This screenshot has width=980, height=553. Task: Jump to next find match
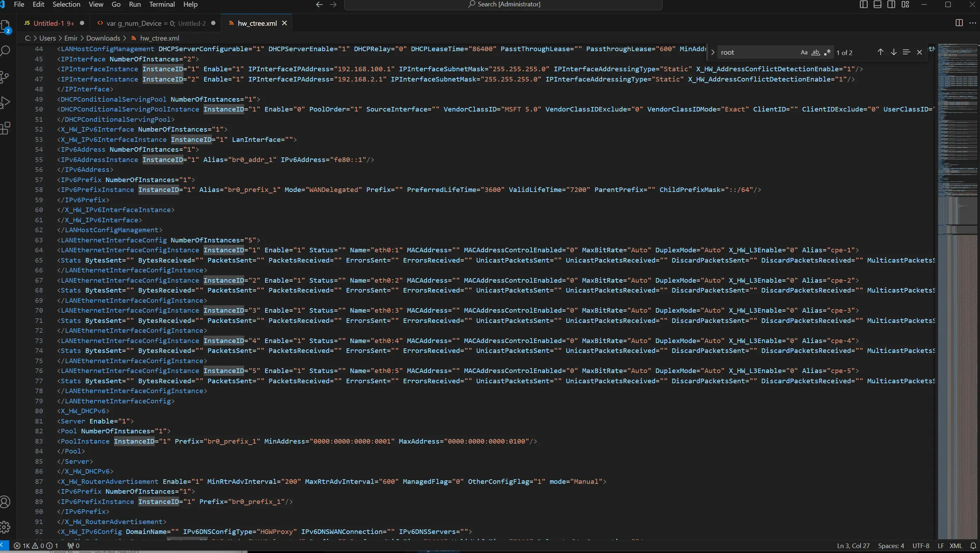[894, 52]
